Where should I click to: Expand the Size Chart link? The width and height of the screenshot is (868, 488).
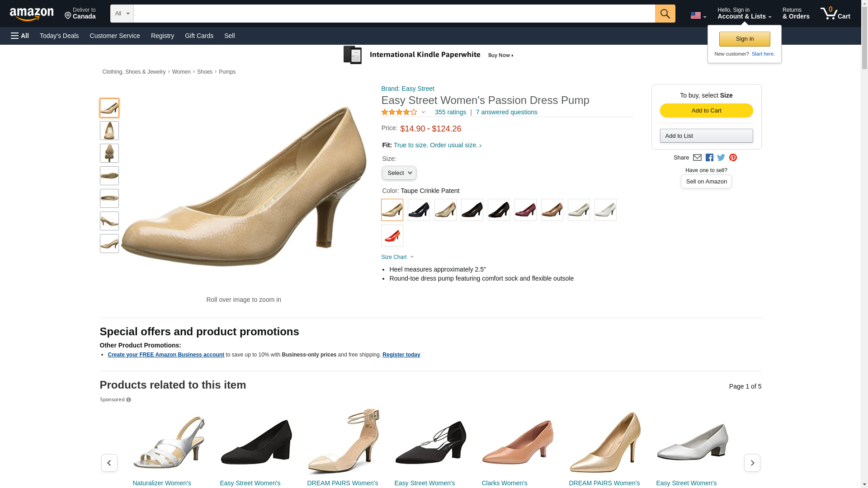[397, 257]
